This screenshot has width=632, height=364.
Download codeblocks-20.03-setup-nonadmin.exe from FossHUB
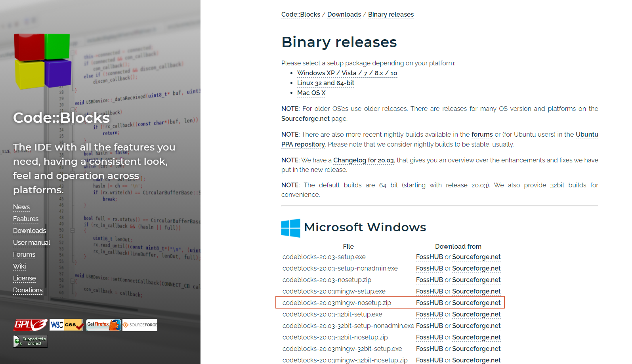point(430,269)
